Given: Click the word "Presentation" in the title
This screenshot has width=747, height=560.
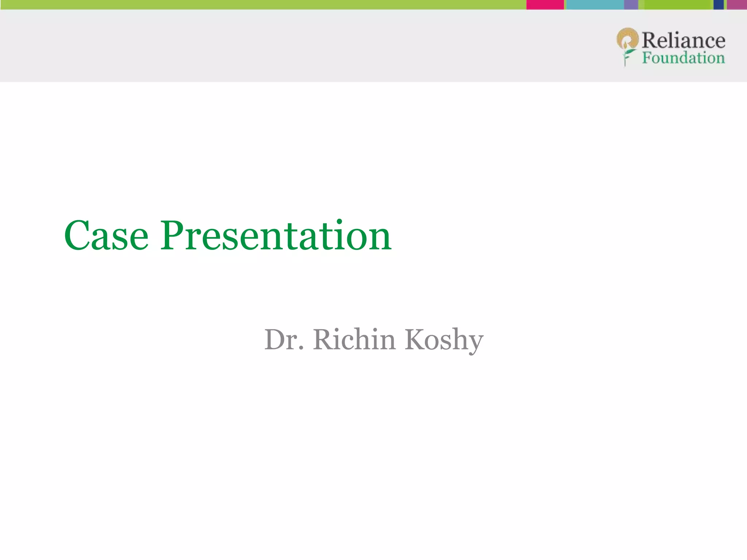Looking at the screenshot, I should (276, 236).
